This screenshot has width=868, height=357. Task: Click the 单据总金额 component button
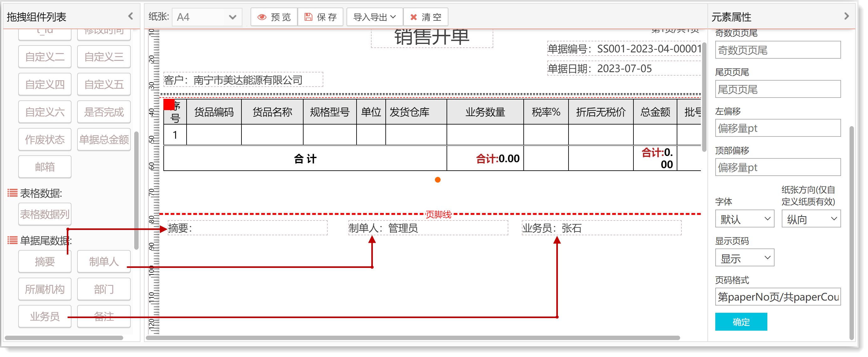click(x=104, y=139)
